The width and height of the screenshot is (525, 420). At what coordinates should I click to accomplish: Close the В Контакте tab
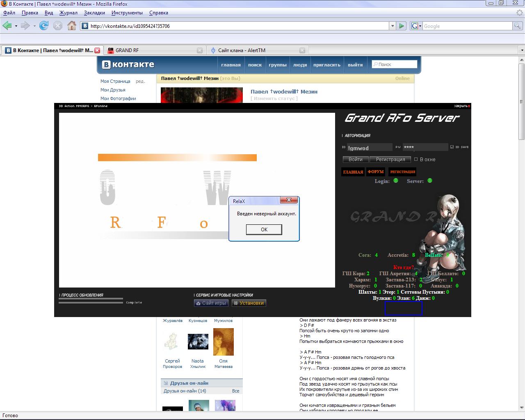point(97,50)
